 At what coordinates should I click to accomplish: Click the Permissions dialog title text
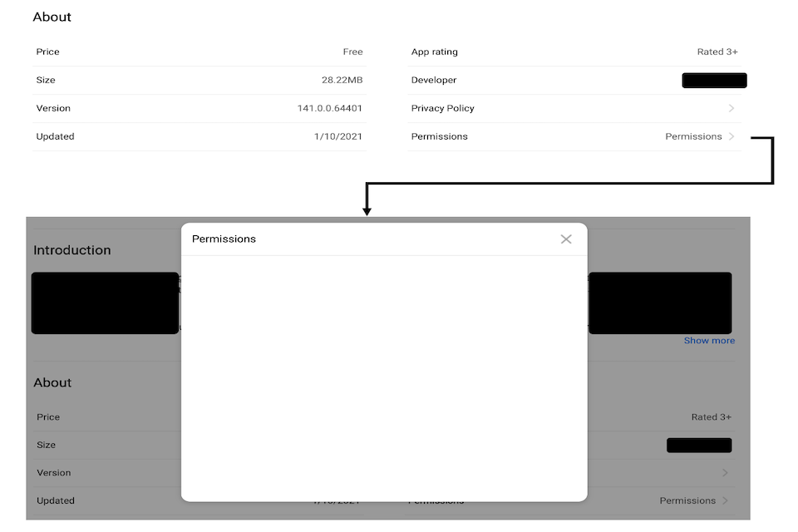(224, 239)
